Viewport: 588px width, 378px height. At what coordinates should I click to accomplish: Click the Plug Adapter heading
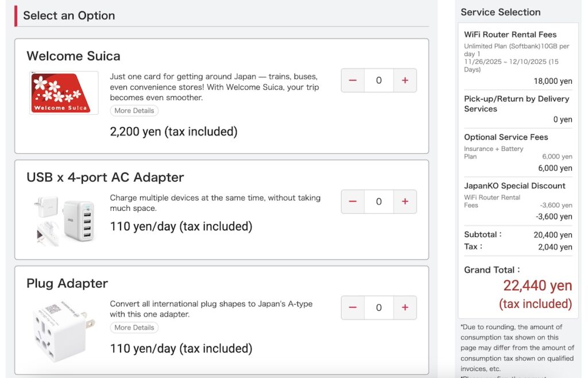[x=67, y=284]
